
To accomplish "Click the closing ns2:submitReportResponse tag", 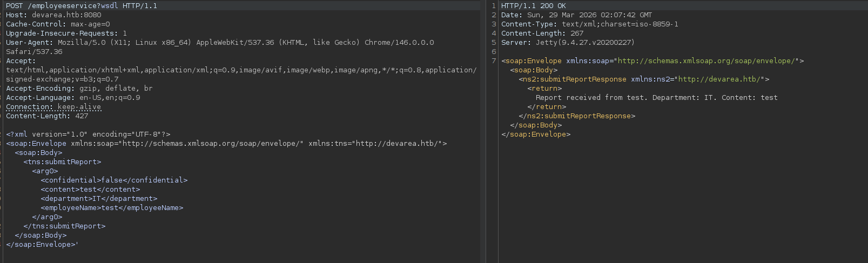I will point(577,116).
